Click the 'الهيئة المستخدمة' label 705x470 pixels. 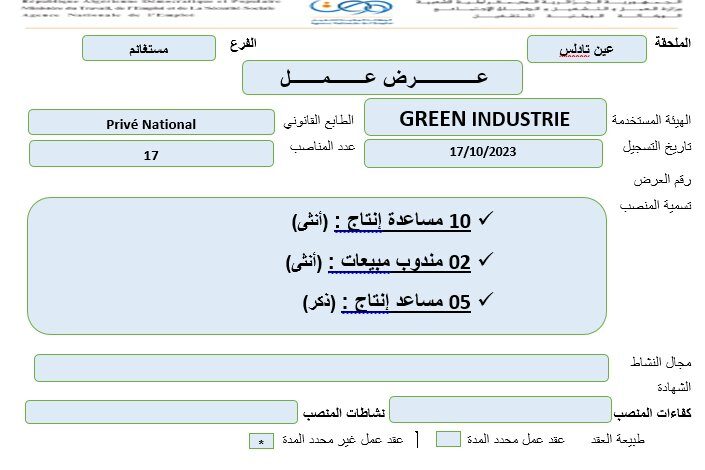pyautogui.click(x=651, y=120)
